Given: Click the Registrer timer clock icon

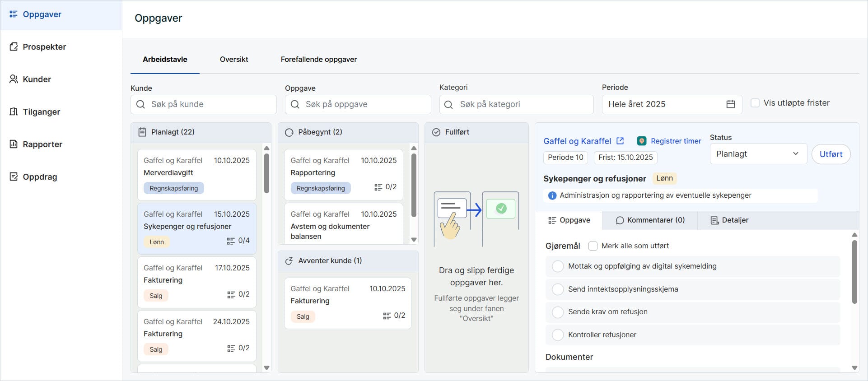Looking at the screenshot, I should point(641,141).
